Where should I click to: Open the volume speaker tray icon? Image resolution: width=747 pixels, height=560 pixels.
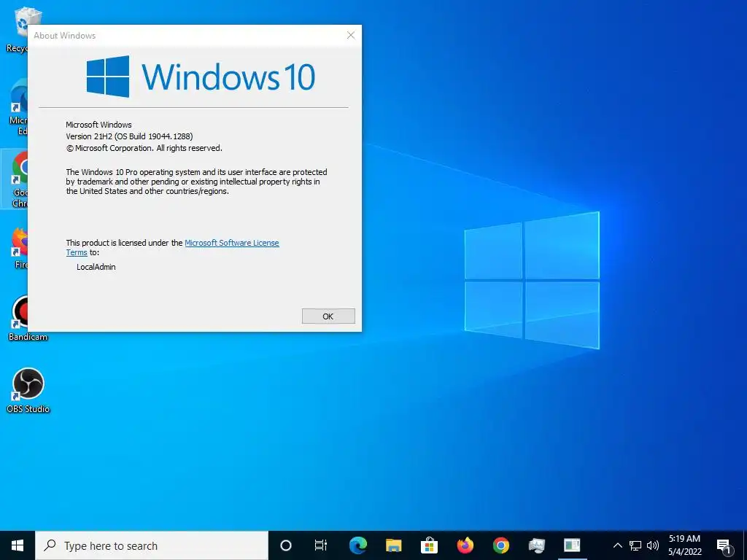[x=653, y=545]
